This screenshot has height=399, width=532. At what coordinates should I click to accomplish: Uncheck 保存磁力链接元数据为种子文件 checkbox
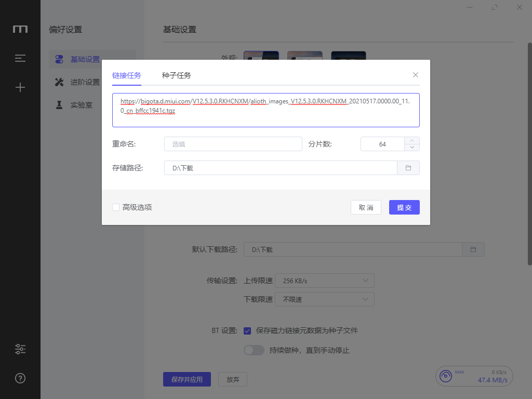[x=247, y=330]
